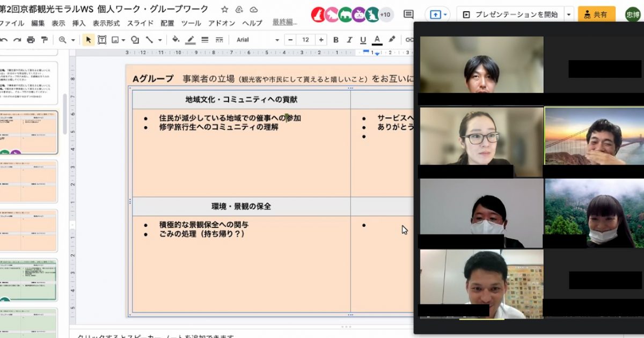Open the comment history icon
The width and height of the screenshot is (644, 338).
point(408,14)
